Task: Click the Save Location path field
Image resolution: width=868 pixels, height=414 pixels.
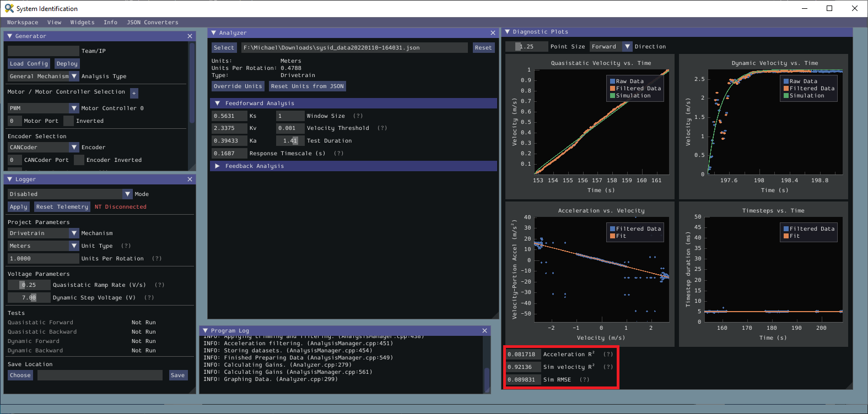Action: [x=100, y=375]
